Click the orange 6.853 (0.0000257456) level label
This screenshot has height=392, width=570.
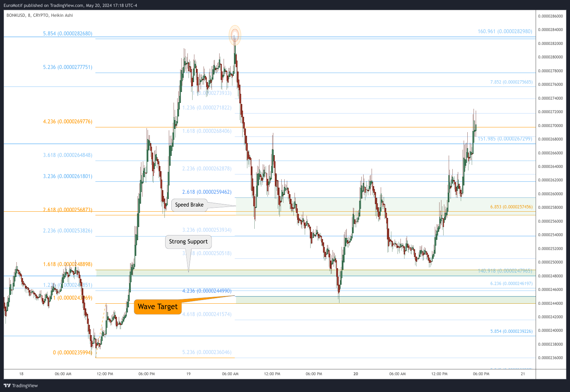pyautogui.click(x=512, y=207)
